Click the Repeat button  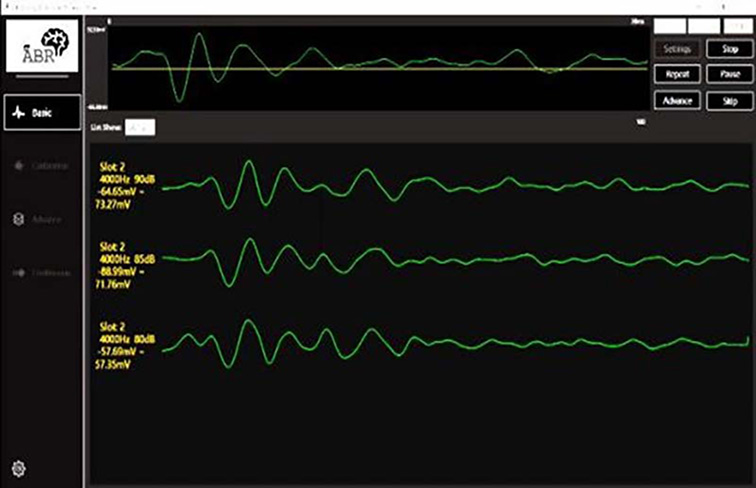point(677,75)
